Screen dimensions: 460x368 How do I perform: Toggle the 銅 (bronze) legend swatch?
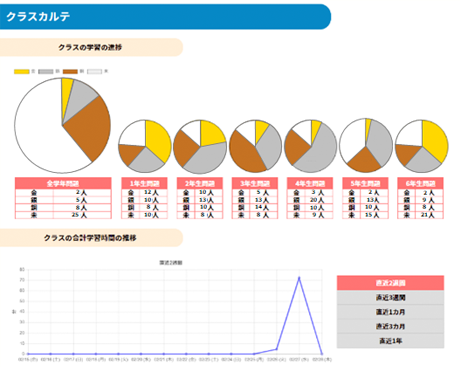pyautogui.click(x=70, y=71)
